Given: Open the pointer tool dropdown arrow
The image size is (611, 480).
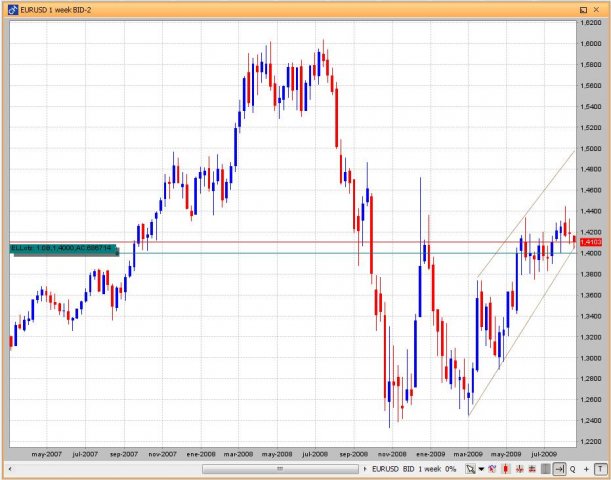Looking at the screenshot, I should [481, 469].
